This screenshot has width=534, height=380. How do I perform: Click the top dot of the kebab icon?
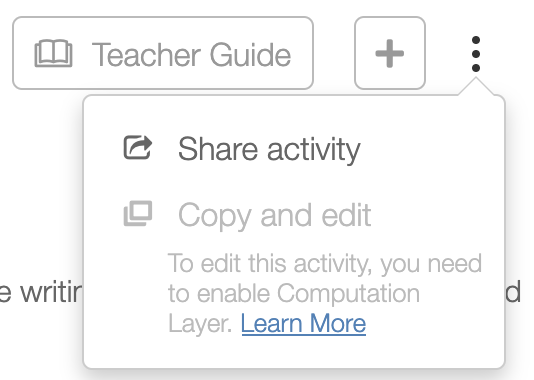pos(476,41)
